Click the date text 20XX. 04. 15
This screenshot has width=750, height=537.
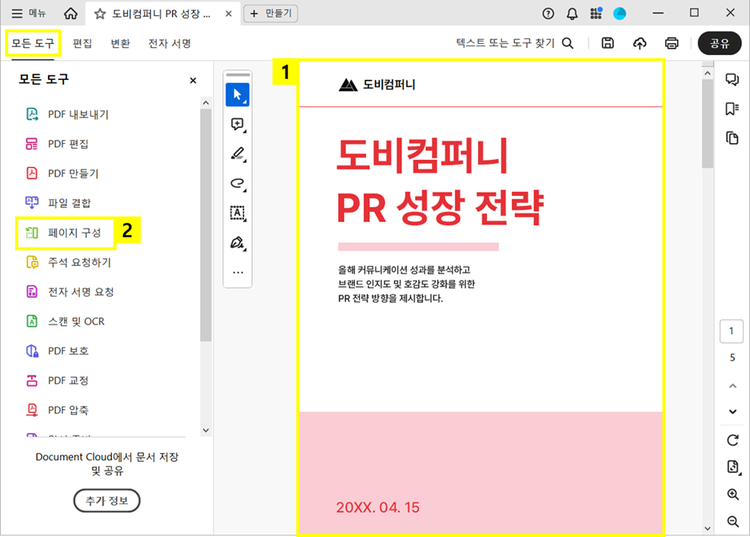tap(377, 507)
